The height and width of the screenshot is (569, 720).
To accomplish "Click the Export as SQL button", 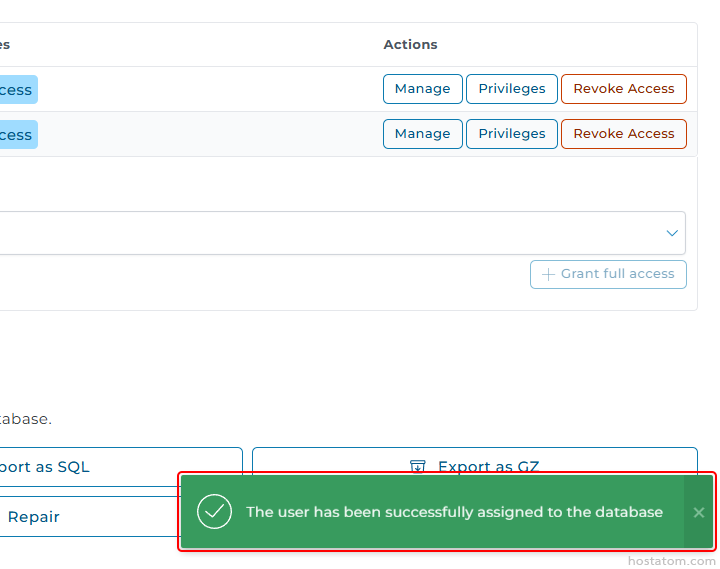I will pyautogui.click(x=121, y=467).
